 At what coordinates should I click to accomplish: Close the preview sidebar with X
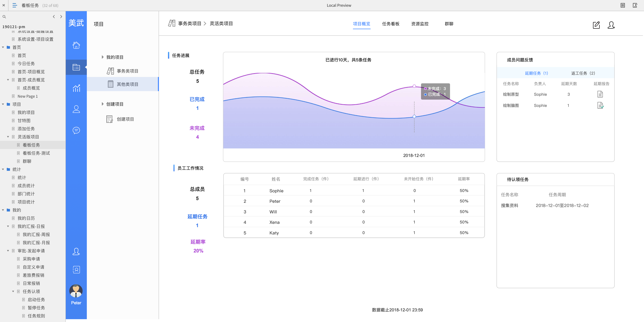[x=4, y=5]
